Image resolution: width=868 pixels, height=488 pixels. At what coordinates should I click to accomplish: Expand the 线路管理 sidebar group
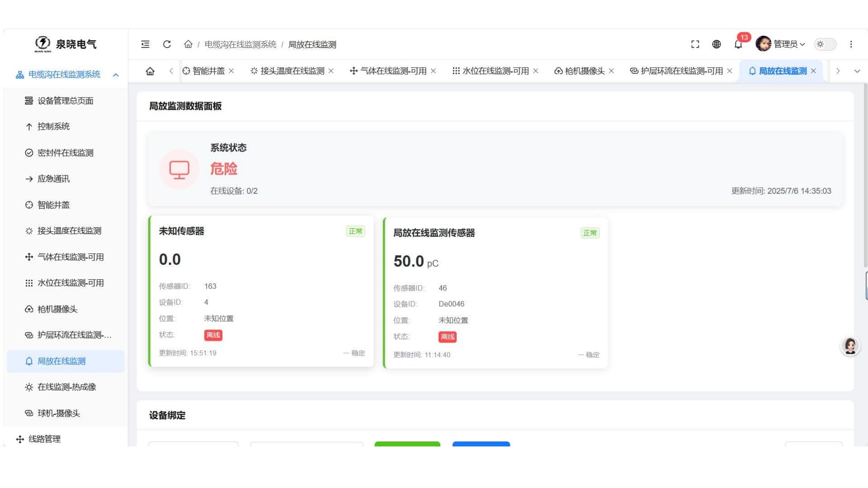point(66,439)
